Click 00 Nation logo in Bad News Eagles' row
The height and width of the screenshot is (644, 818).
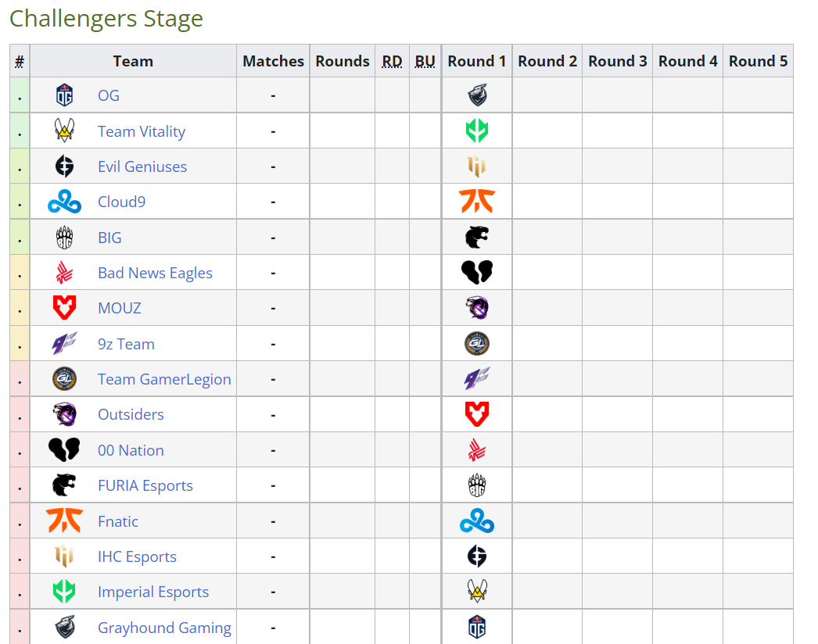tap(477, 272)
